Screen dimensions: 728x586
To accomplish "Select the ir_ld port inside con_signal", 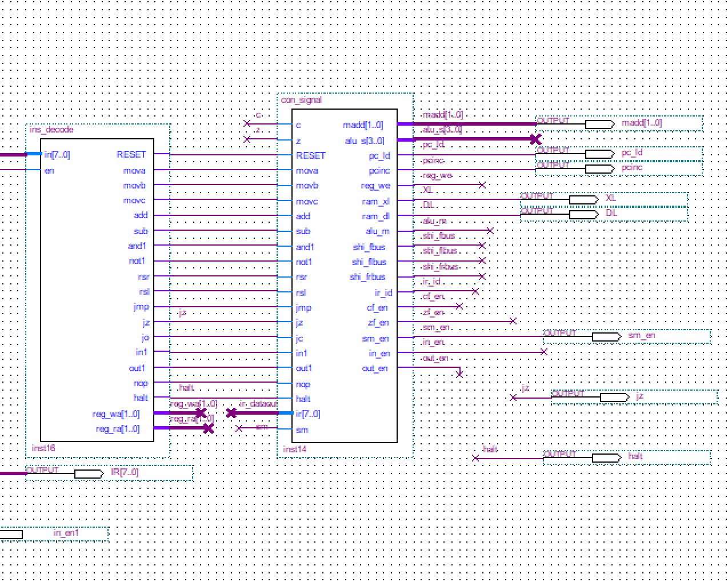I will [383, 292].
